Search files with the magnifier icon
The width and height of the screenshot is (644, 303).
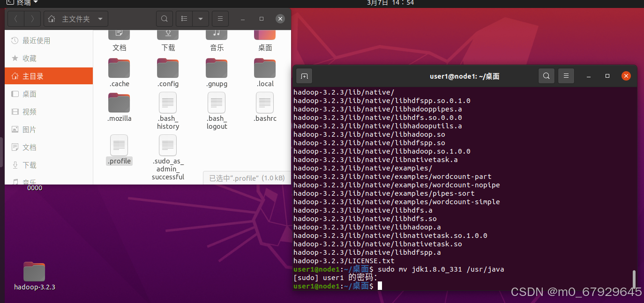click(165, 19)
